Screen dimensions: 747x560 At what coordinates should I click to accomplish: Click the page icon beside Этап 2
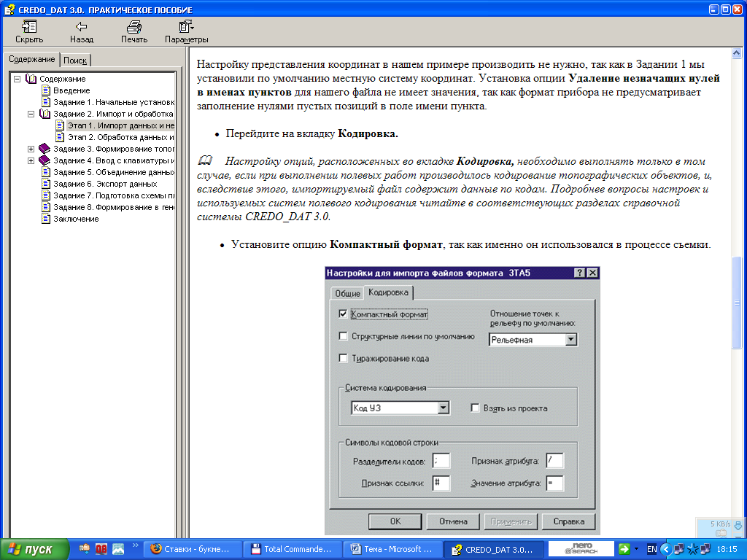(60, 137)
